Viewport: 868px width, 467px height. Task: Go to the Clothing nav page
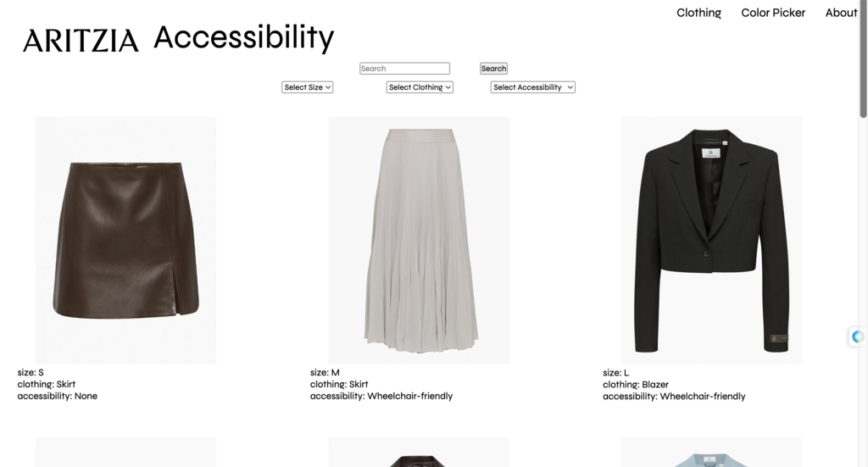click(x=698, y=13)
